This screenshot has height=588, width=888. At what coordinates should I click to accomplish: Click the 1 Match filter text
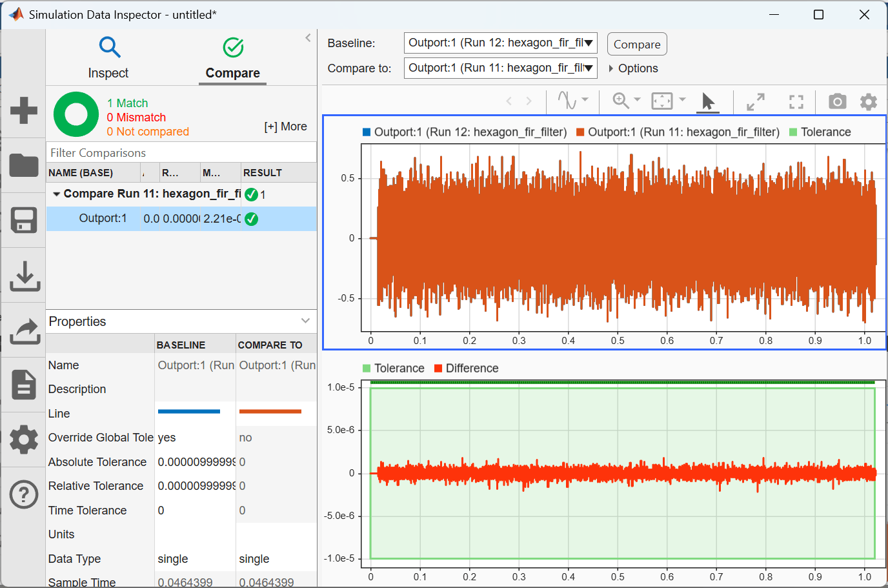[127, 103]
